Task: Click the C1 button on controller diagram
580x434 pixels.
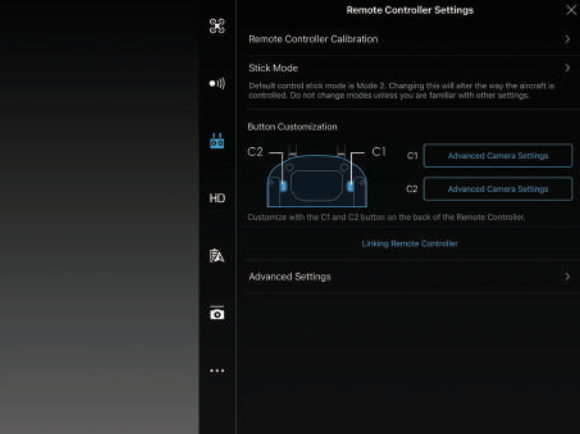Action: click(x=350, y=186)
